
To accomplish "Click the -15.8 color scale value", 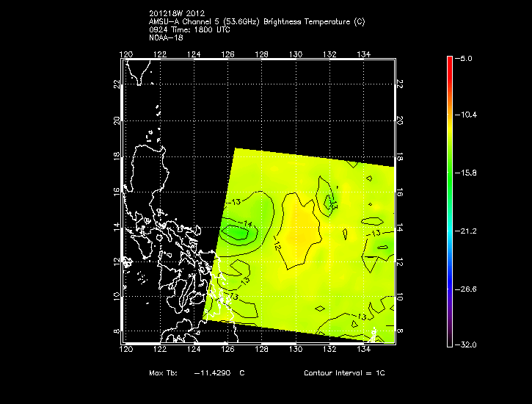I will [468, 173].
